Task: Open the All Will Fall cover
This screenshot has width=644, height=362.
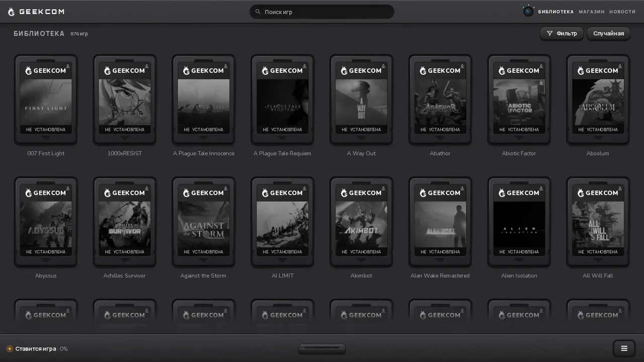Action: (x=598, y=225)
